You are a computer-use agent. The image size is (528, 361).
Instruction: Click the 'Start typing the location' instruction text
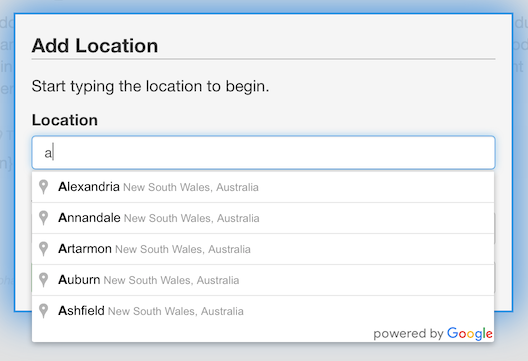point(150,87)
